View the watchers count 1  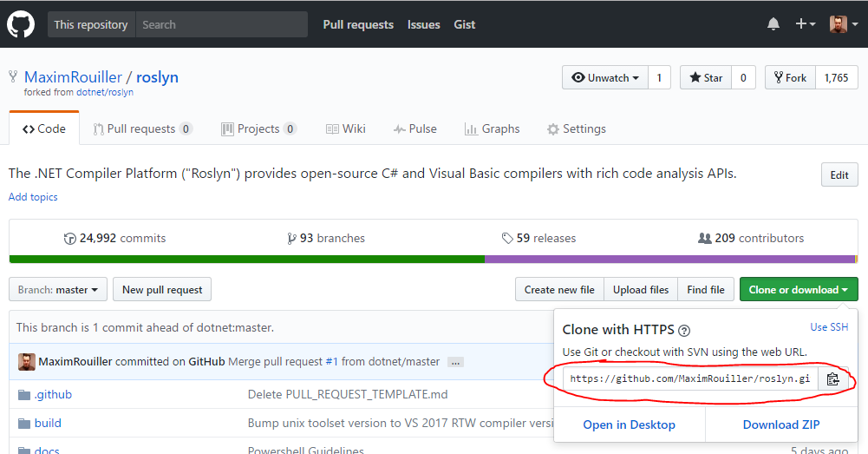coord(659,77)
